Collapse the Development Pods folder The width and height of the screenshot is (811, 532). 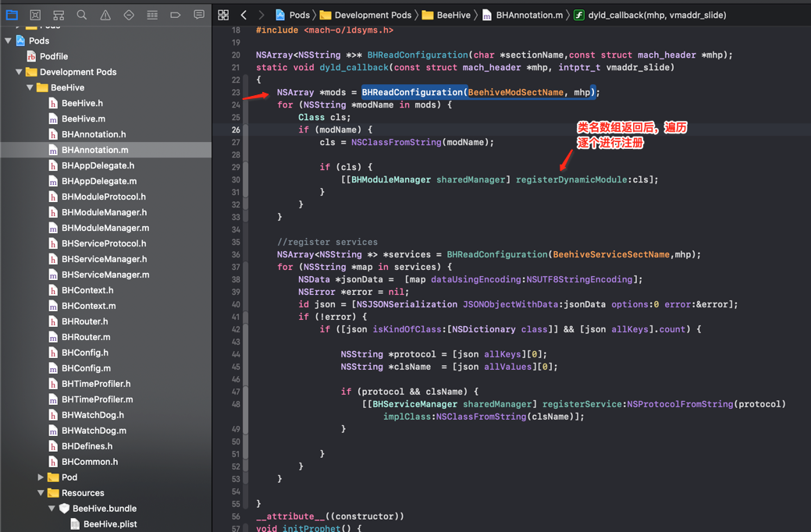click(19, 72)
